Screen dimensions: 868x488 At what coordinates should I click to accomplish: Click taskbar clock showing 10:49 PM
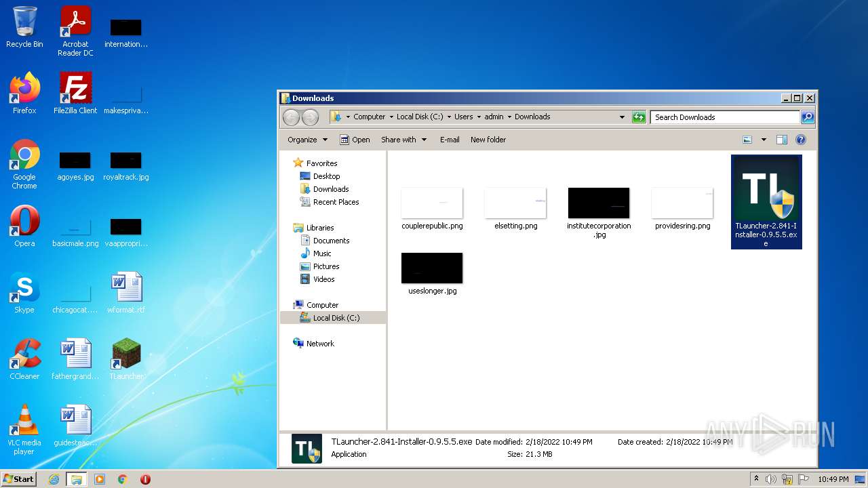[x=833, y=479]
